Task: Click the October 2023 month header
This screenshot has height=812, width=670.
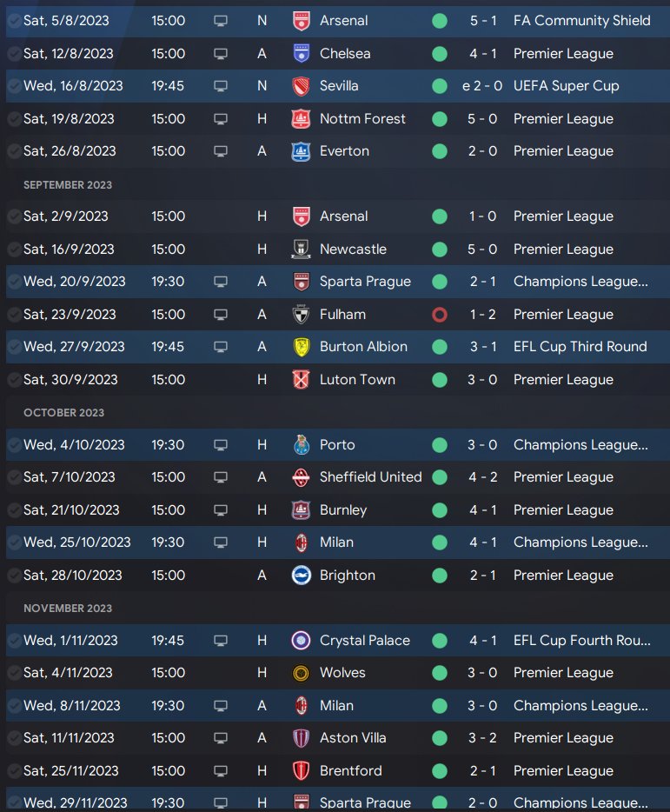Action: click(x=63, y=413)
